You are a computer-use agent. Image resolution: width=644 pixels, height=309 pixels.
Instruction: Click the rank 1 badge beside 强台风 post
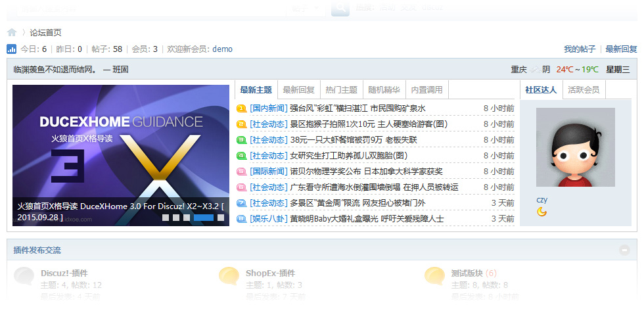(241, 108)
